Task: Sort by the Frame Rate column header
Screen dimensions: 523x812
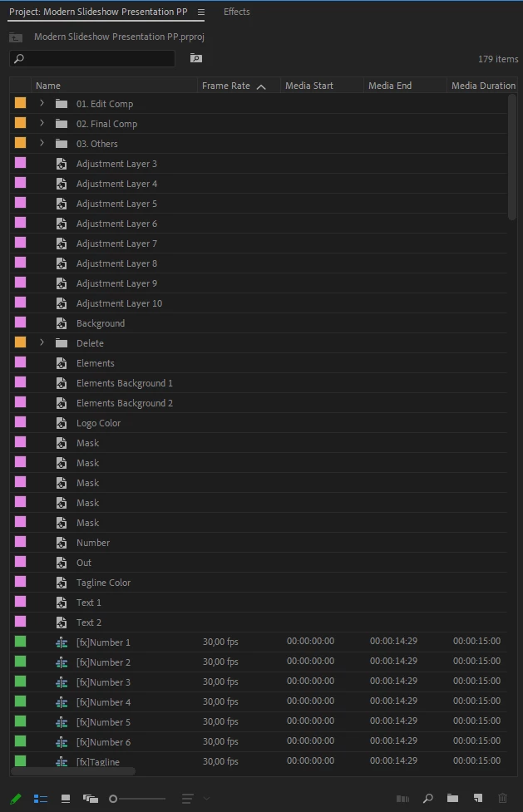Action: [226, 86]
